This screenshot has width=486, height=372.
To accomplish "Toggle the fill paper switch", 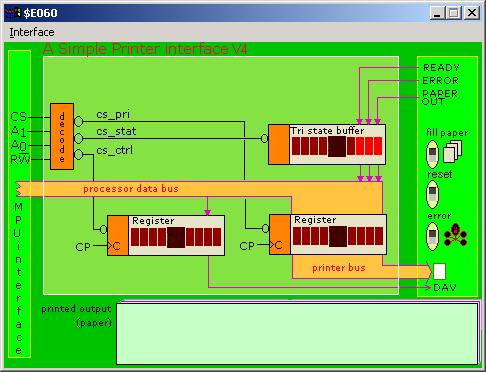I will pyautogui.click(x=432, y=154).
